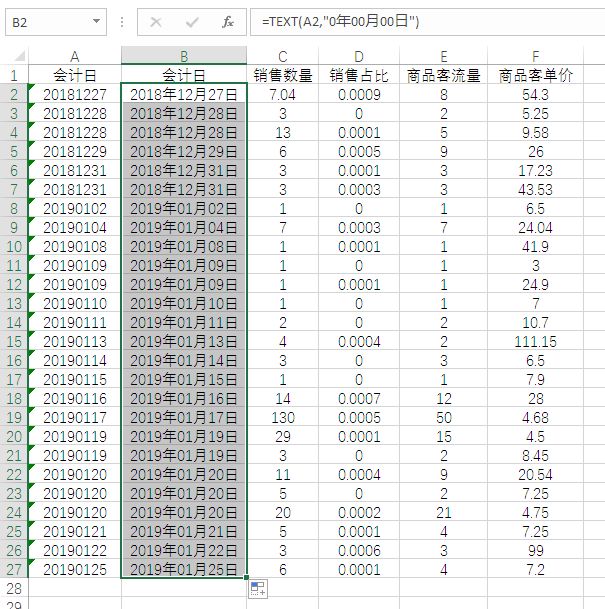This screenshot has height=609, width=605.
Task: Select cell with value 7.2
Action: pyautogui.click(x=535, y=569)
